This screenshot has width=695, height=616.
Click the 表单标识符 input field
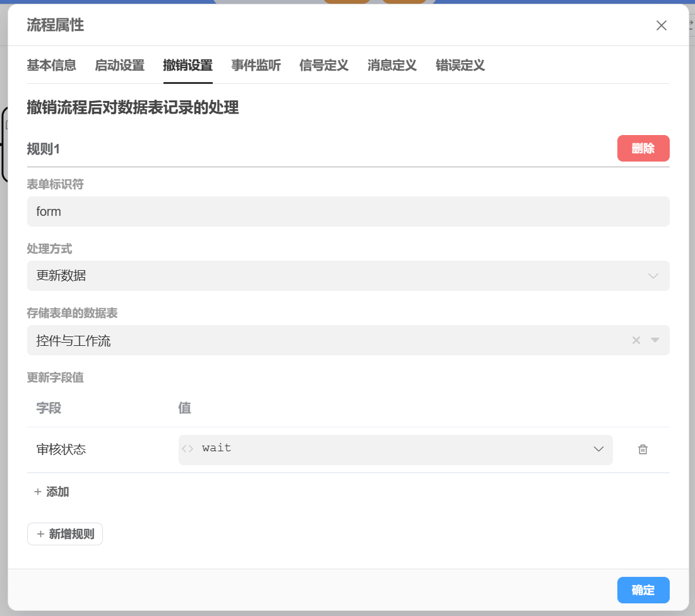pyautogui.click(x=348, y=211)
